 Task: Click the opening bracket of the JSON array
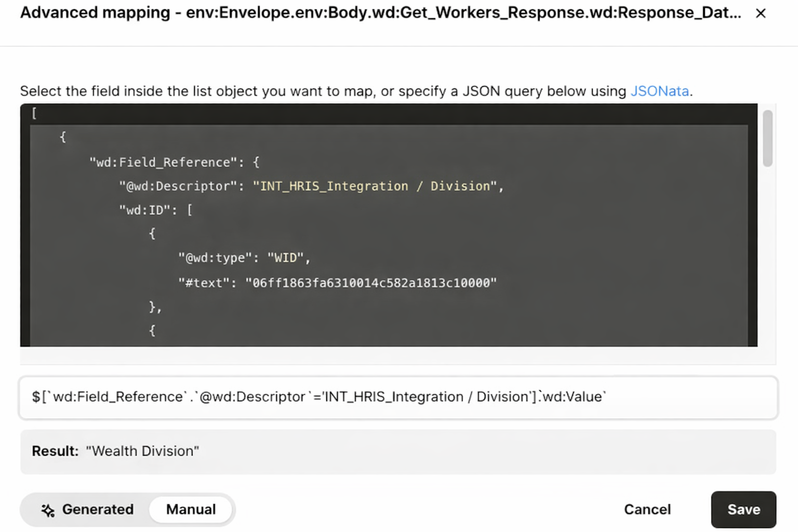click(x=34, y=113)
